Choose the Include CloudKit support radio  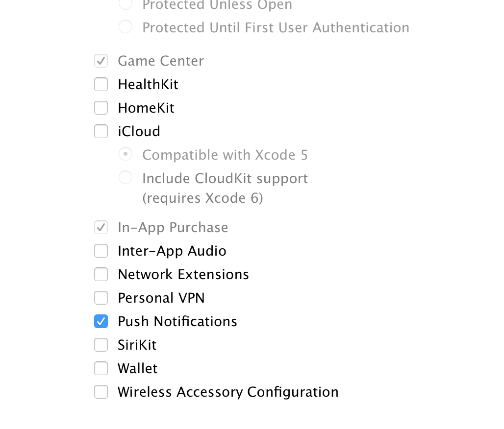[x=126, y=177]
